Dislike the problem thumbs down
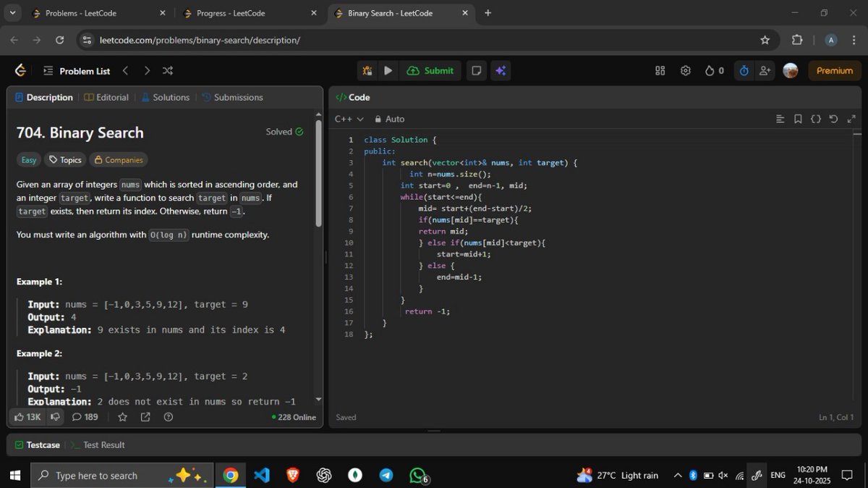868x488 pixels. (55, 417)
